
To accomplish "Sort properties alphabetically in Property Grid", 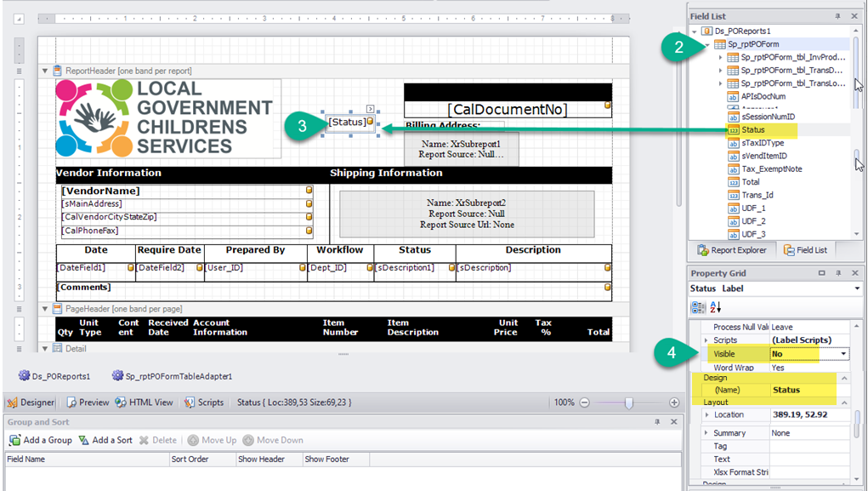I will pos(716,307).
